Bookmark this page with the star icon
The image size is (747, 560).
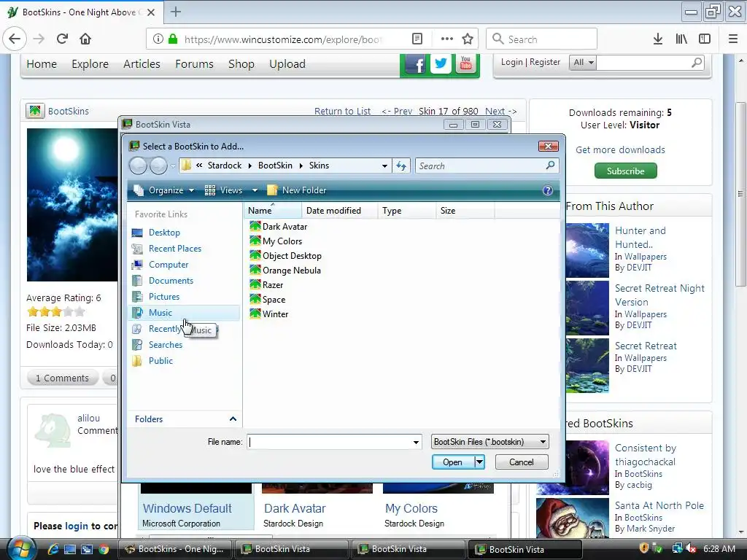pos(468,39)
